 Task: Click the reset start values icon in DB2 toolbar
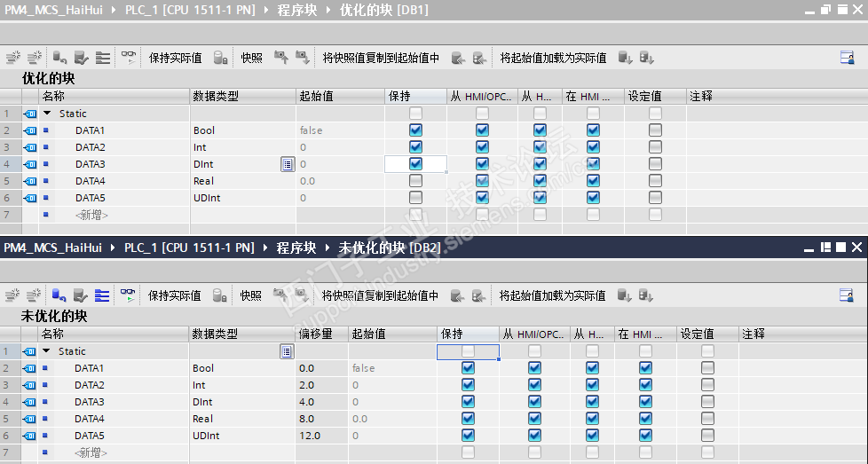59,295
